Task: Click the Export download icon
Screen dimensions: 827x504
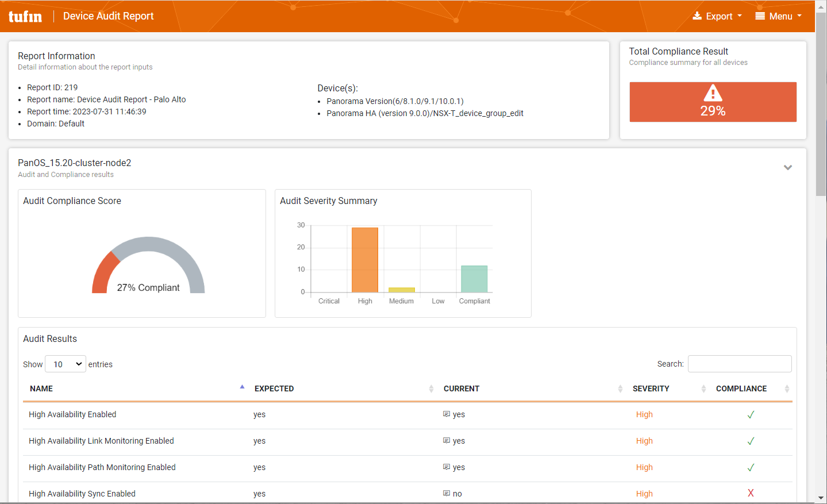Action: [x=697, y=16]
